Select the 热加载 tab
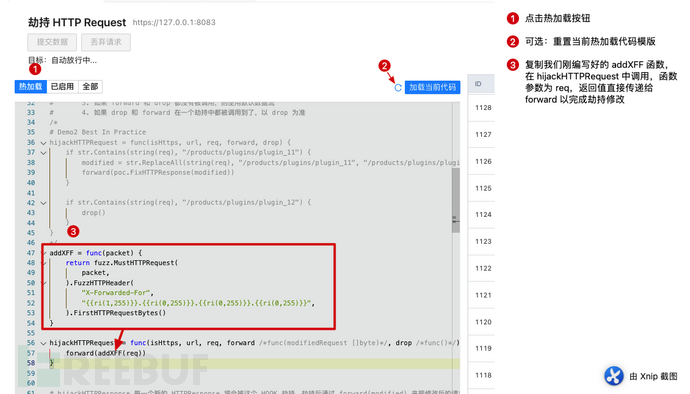The width and height of the screenshot is (690, 394). [x=30, y=87]
